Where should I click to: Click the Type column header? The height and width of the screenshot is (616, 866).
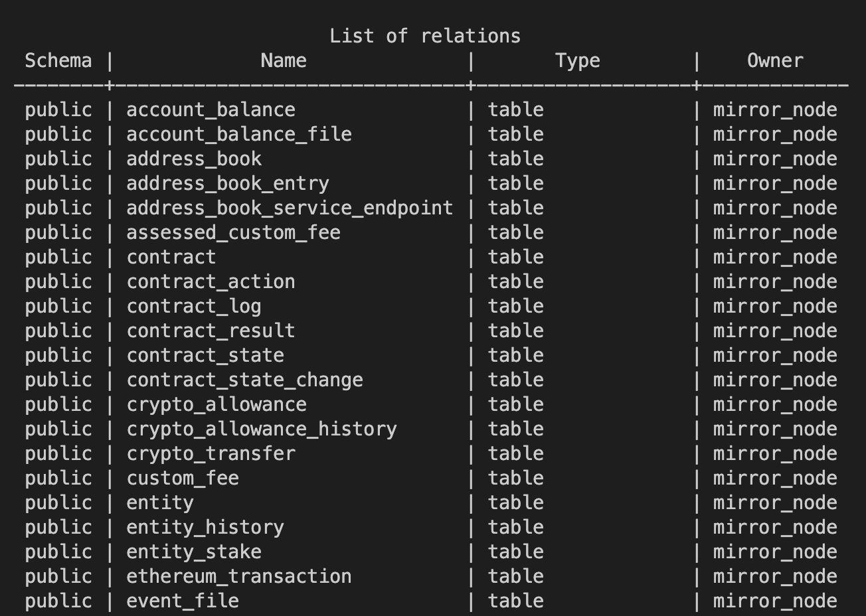tap(578, 60)
